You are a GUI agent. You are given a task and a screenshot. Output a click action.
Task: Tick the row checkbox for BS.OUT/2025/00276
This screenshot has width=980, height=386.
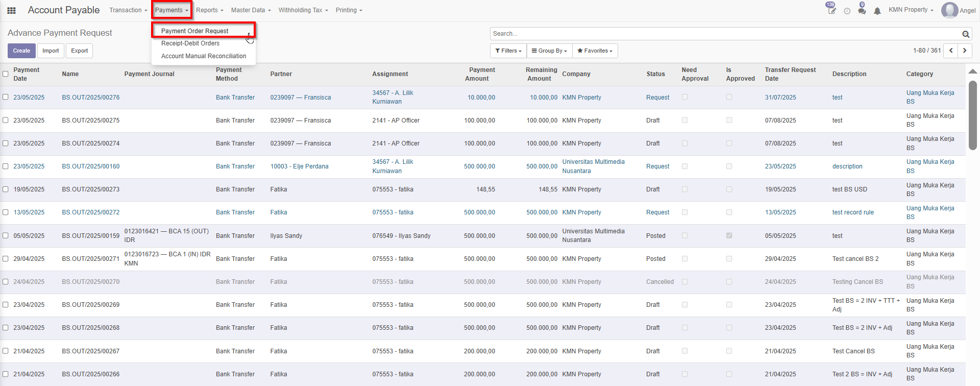click(x=6, y=97)
